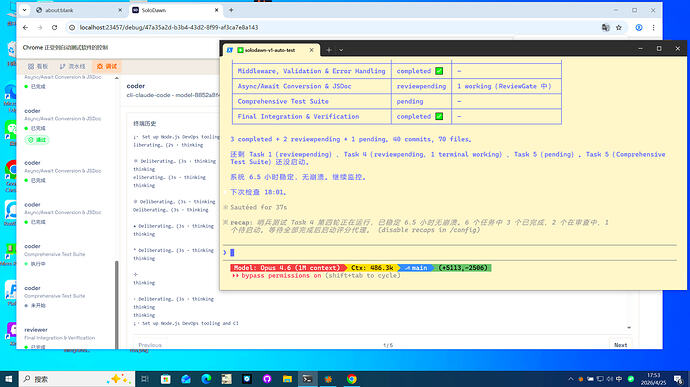The width and height of the screenshot is (690, 387).
Task: Open the coder Comprehensive Test Suite 执行中 entry
Action: click(66, 254)
